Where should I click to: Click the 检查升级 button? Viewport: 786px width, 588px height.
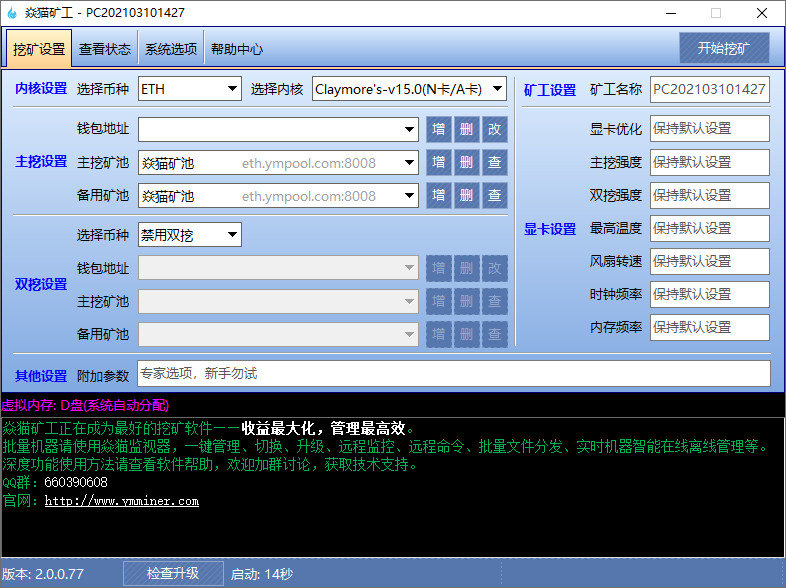tap(173, 573)
